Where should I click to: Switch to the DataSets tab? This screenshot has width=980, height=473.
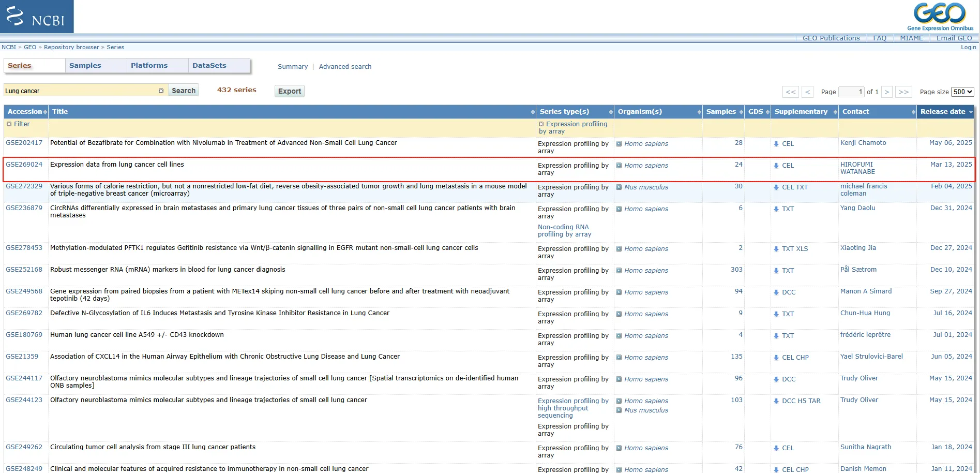tap(209, 66)
